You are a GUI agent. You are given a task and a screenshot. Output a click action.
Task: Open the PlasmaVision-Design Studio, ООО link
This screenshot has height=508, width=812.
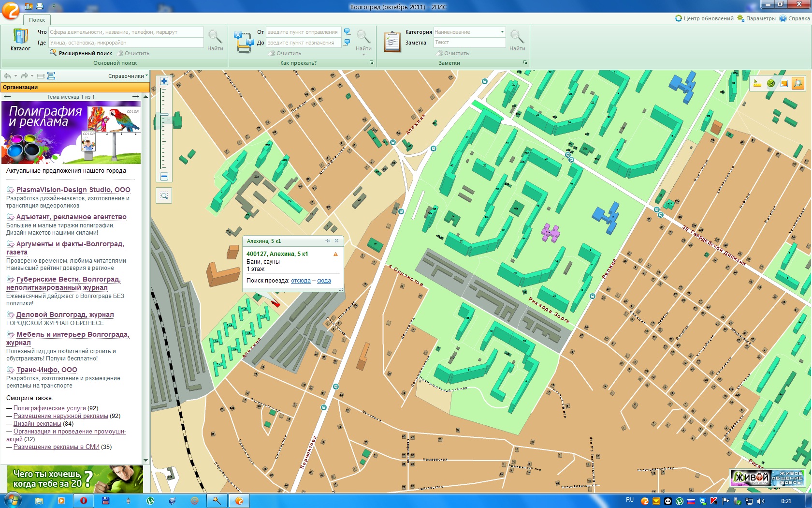point(73,190)
